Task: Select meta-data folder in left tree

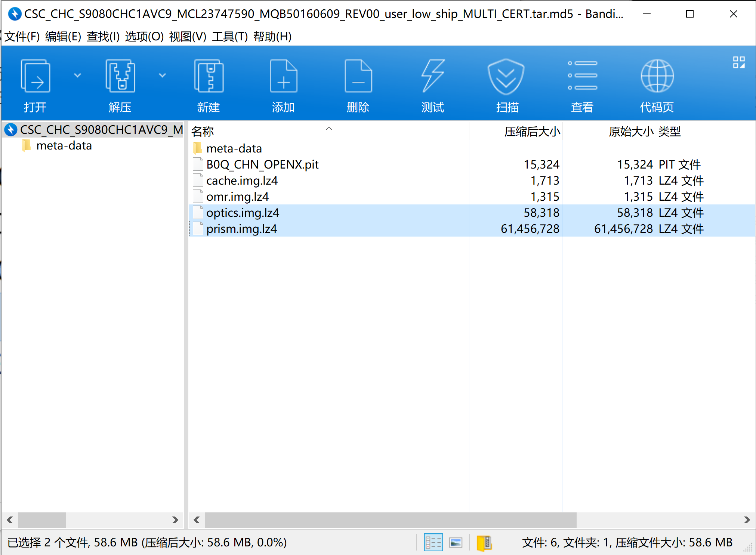Action: pos(64,145)
